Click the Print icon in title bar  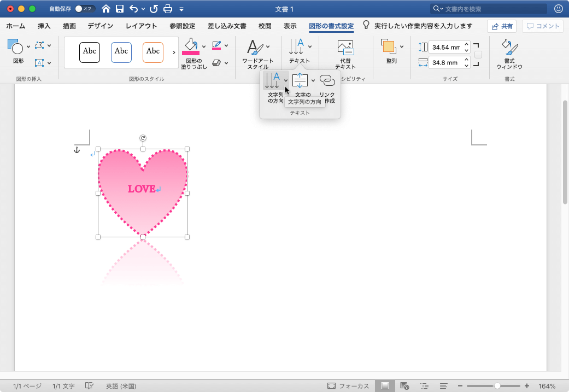point(168,9)
